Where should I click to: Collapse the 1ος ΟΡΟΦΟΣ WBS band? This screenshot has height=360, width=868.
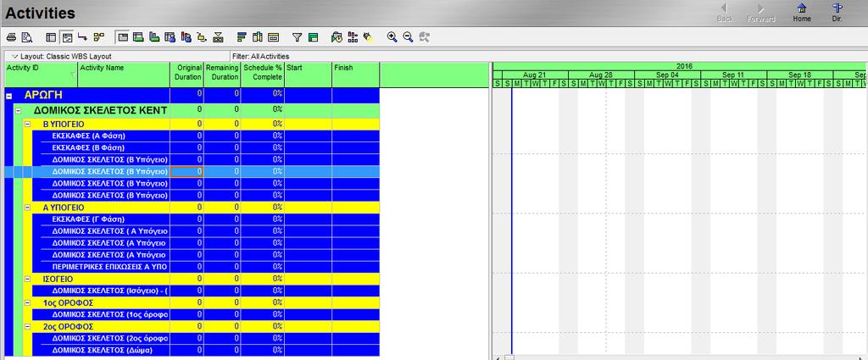tap(26, 303)
